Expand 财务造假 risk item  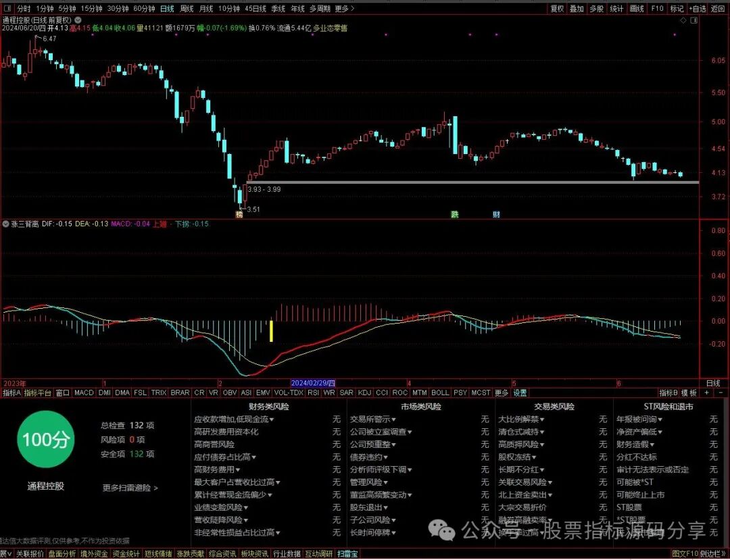635,444
